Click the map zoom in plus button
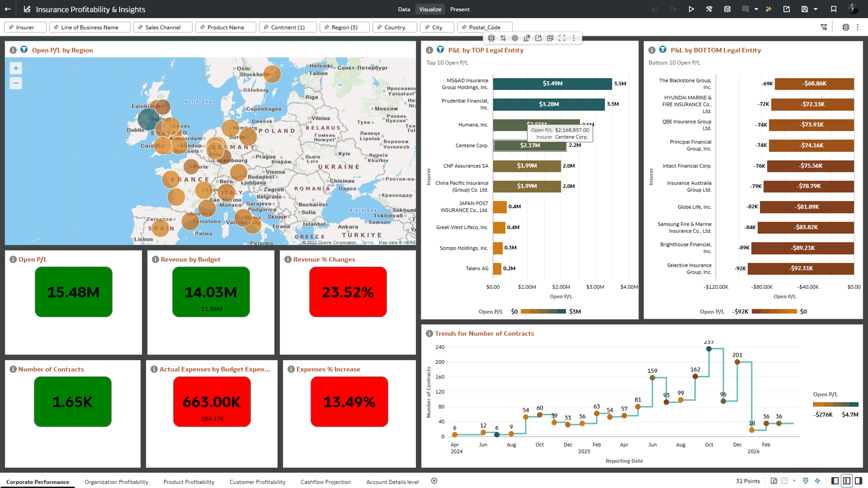This screenshot has height=488, width=868. (x=16, y=69)
